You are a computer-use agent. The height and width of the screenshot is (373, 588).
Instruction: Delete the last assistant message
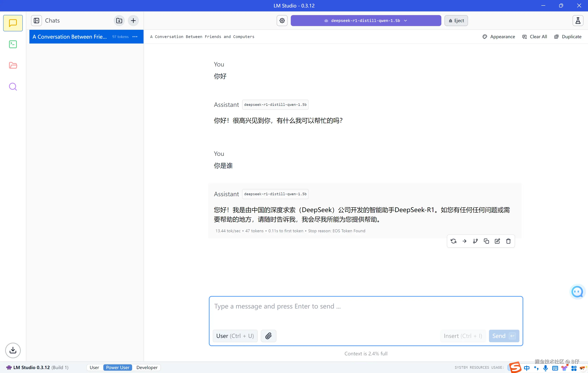click(x=508, y=241)
